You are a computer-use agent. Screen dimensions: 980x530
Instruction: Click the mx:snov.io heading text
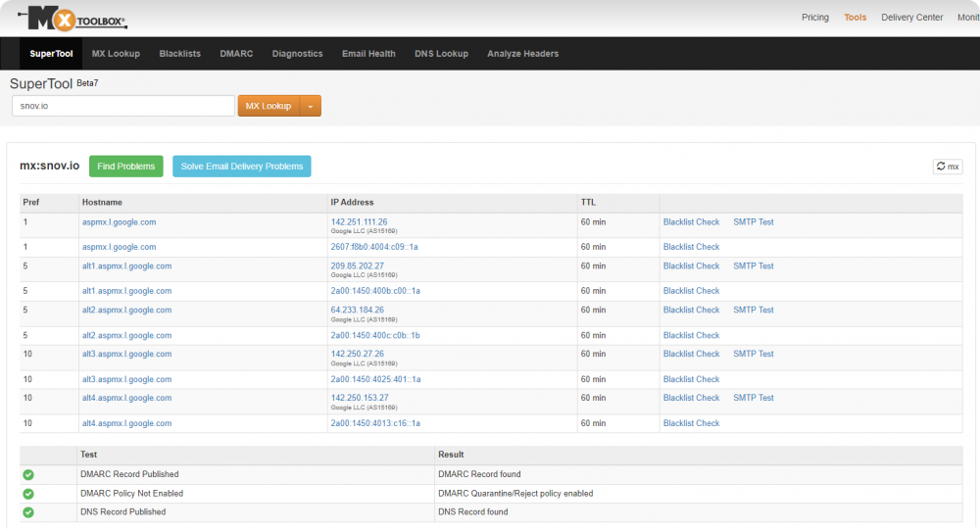[49, 167]
